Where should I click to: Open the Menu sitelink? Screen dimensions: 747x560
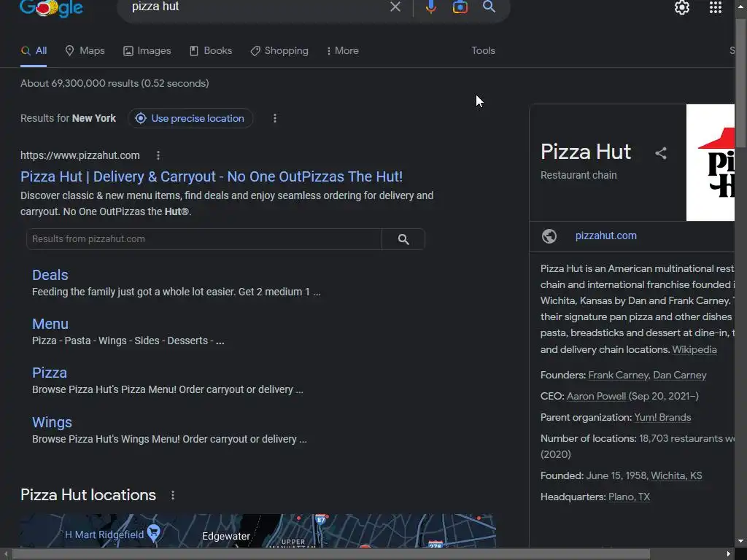(50, 324)
